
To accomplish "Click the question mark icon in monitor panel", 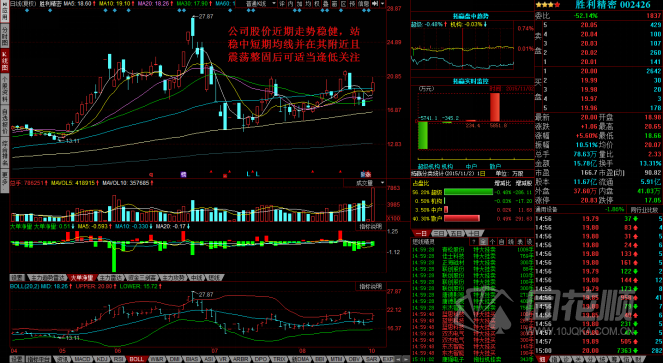I will coord(474,241).
